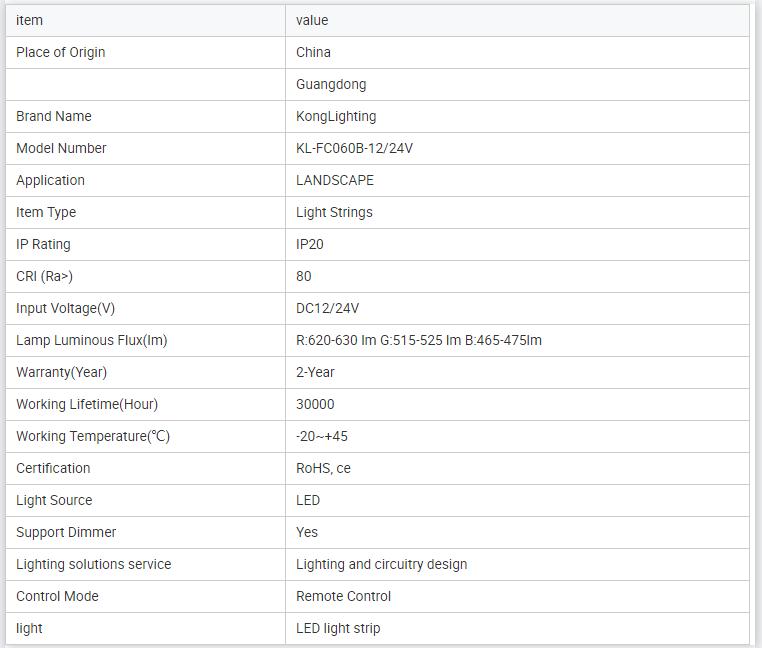Screen dimensions: 762x648
Task: Click the model number 'KL-FC060B-12/24V'
Action: (354, 148)
